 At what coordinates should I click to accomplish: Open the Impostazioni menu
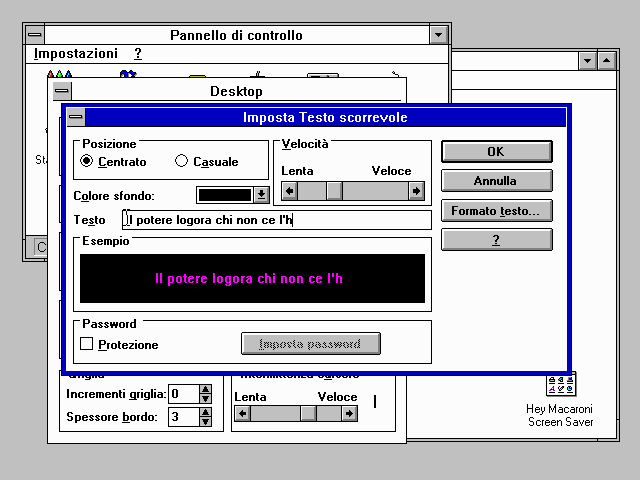(76, 53)
